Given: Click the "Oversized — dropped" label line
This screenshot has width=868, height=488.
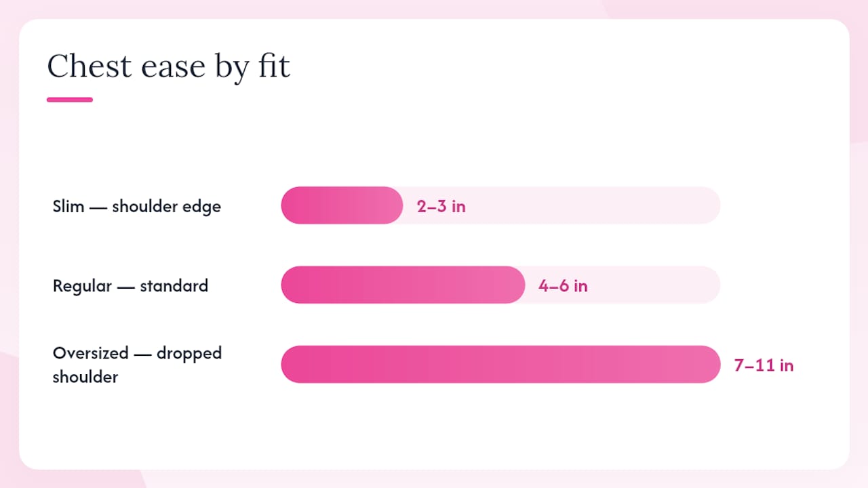Looking at the screenshot, I should coord(137,353).
